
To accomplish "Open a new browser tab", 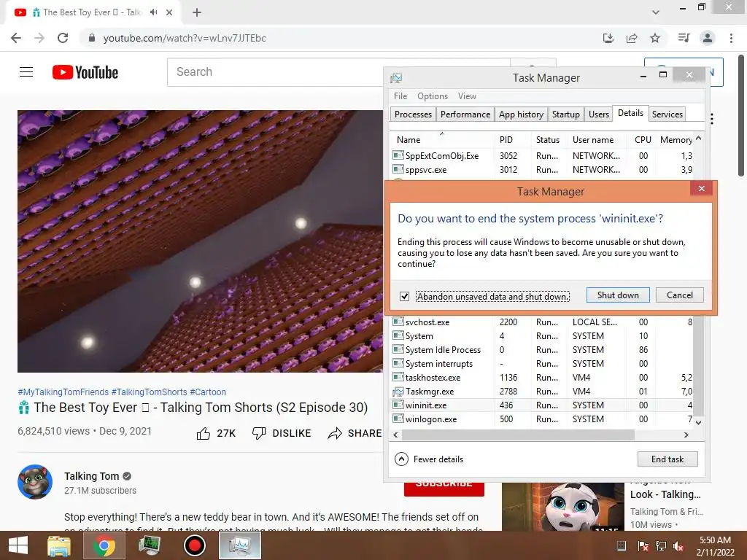I will tap(197, 12).
